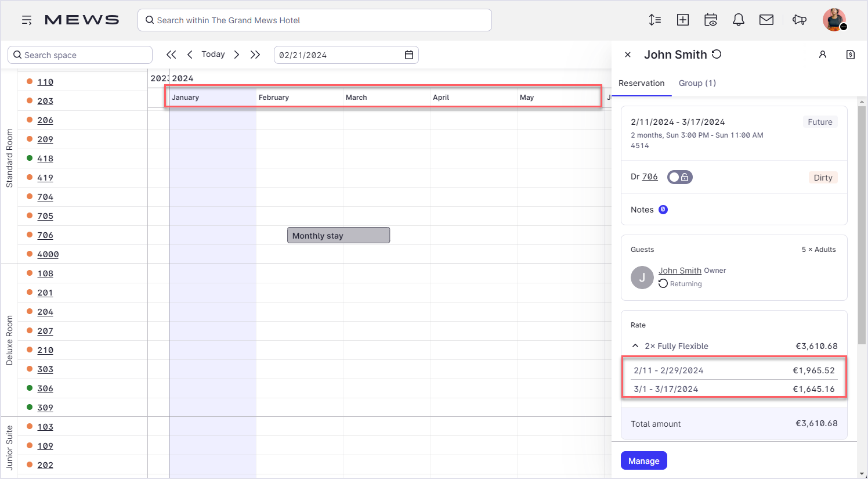Click the Future status label

[820, 122]
